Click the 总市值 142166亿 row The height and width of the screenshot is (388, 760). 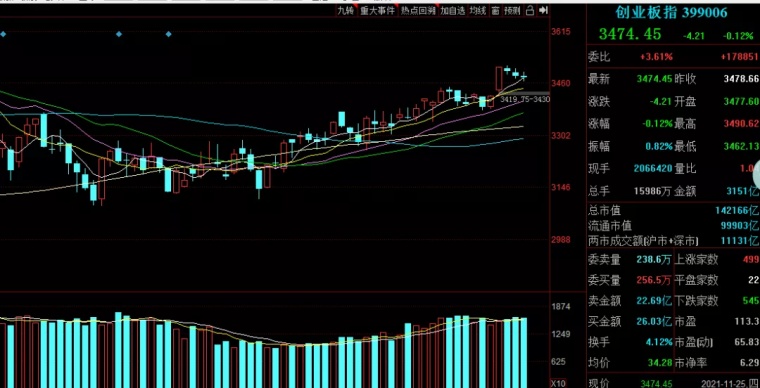pyautogui.click(x=673, y=211)
